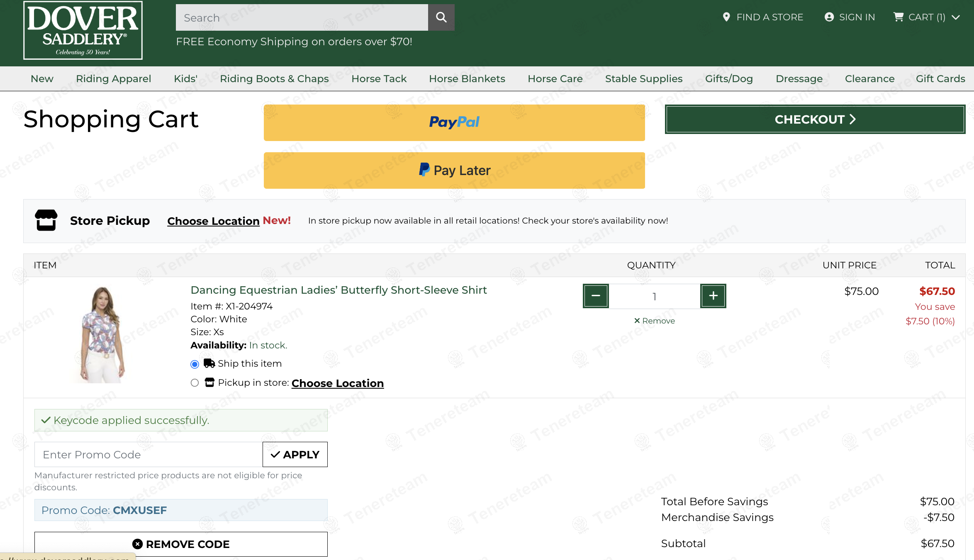Select the Pickup in store radio button
The width and height of the screenshot is (974, 560).
(195, 383)
